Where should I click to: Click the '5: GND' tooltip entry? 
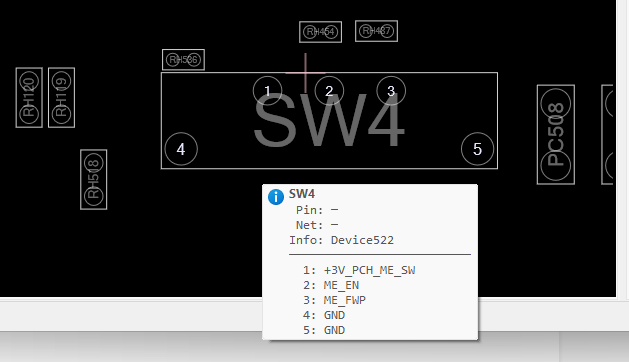click(324, 330)
